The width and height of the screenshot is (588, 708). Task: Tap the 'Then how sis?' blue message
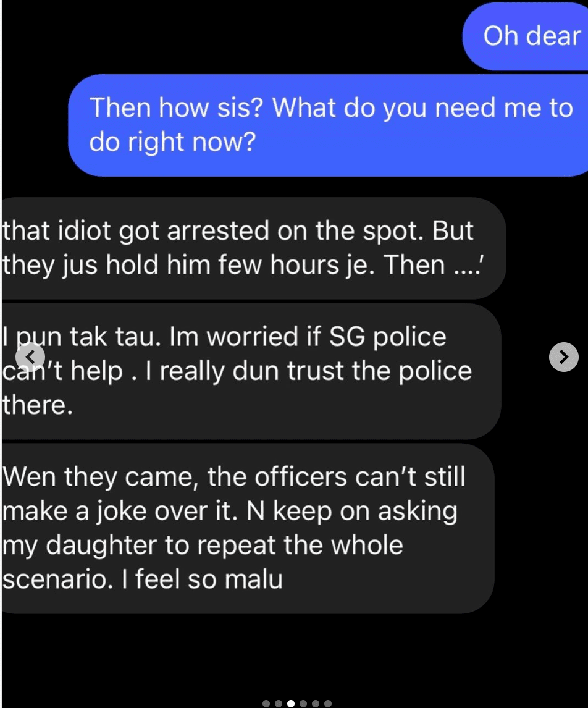pos(328,125)
